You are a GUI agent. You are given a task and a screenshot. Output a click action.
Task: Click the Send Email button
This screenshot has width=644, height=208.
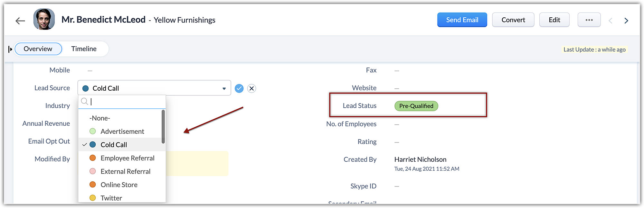[462, 20]
